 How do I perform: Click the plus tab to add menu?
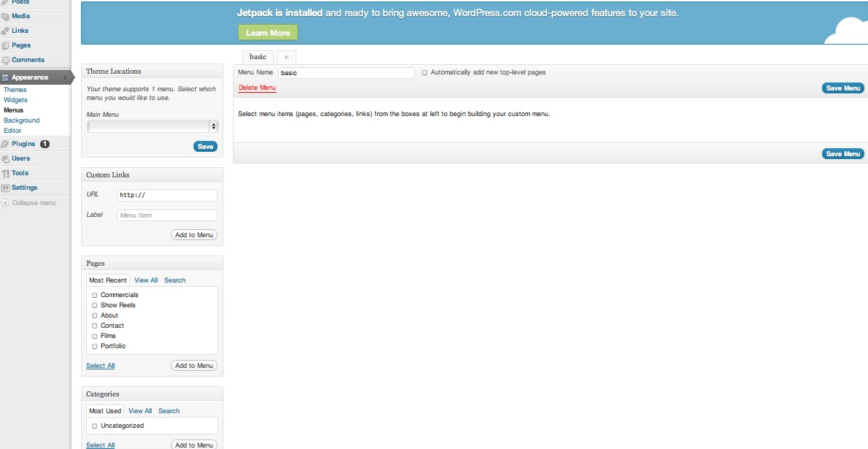pos(286,57)
